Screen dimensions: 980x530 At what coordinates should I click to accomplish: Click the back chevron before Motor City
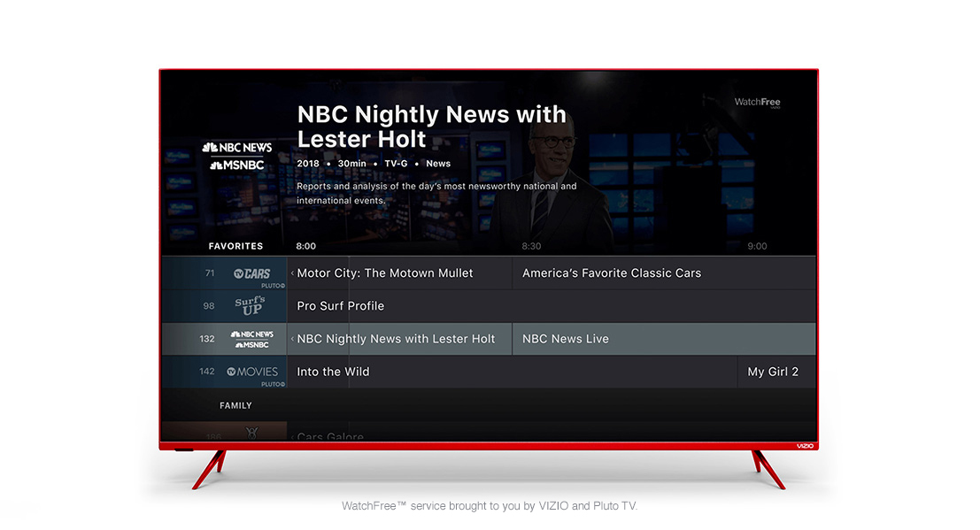pos(292,273)
